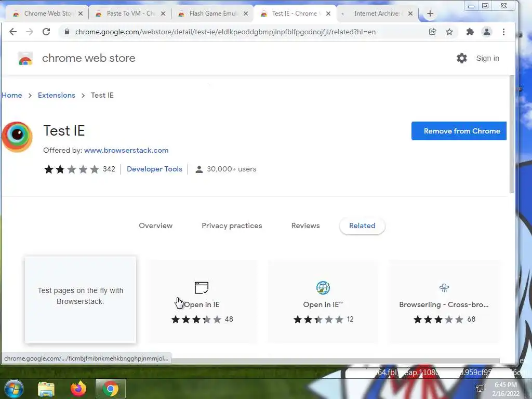Launch Firefox from the taskbar
The image size is (532, 399).
point(78,389)
